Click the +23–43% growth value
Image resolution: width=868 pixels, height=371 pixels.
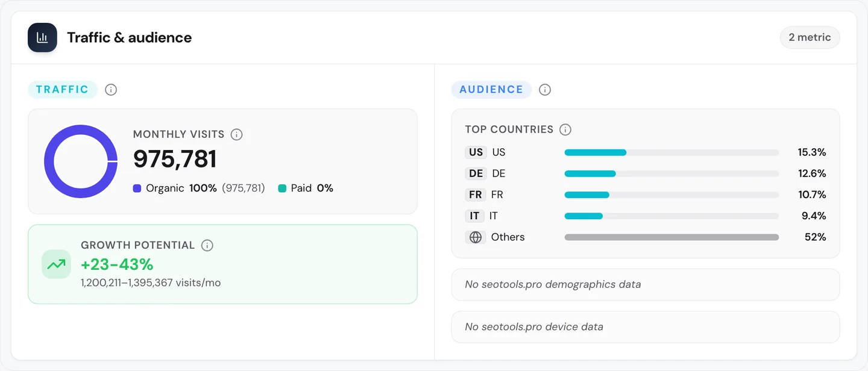[x=117, y=264]
